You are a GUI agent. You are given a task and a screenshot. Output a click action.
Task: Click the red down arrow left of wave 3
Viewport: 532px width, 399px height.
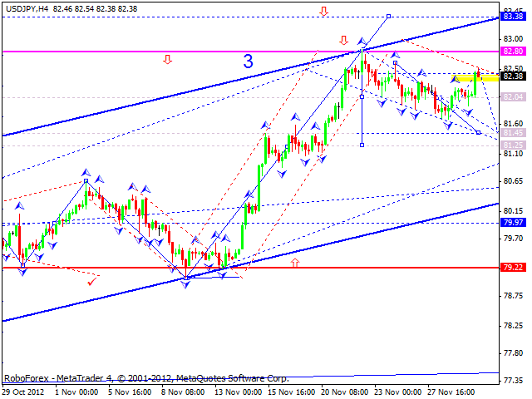coord(168,59)
